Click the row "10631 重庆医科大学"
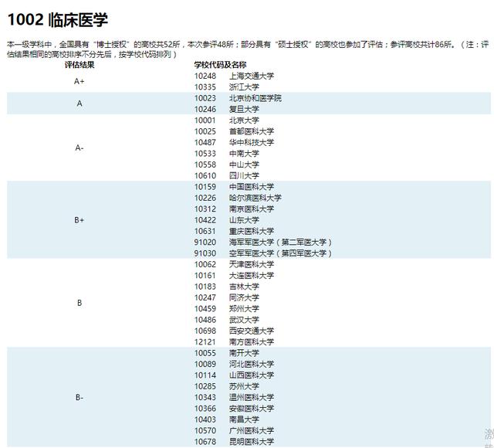The width and height of the screenshot is (494, 448). coord(234,231)
